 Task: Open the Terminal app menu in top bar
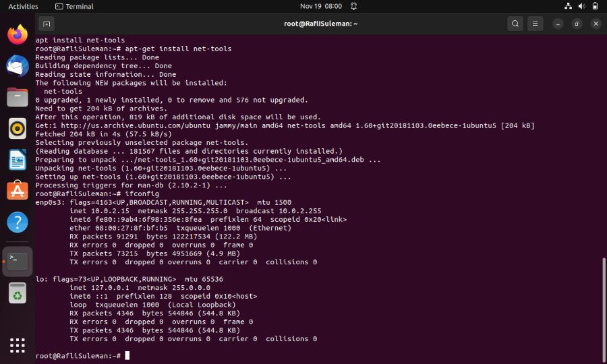tap(74, 6)
